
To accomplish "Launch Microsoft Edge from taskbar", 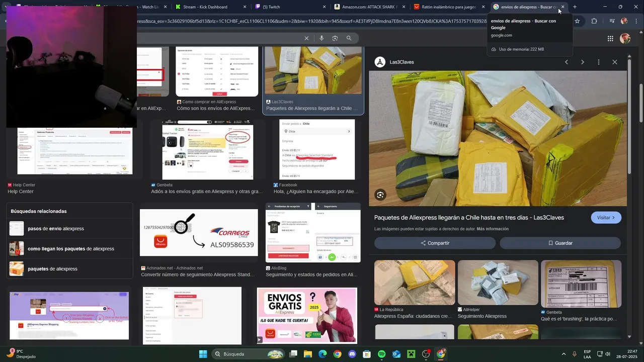I will click(323, 354).
